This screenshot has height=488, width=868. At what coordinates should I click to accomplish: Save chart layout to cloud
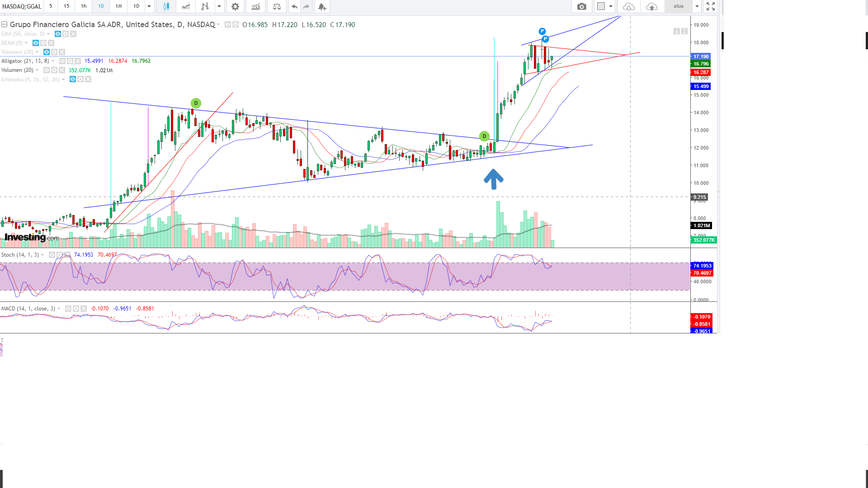pos(651,6)
